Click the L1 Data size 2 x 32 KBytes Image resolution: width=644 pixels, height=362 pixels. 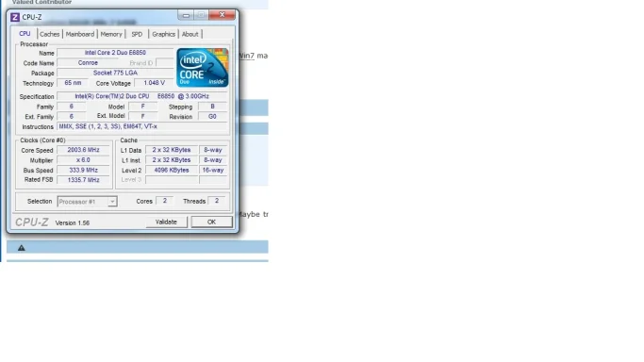coord(172,150)
